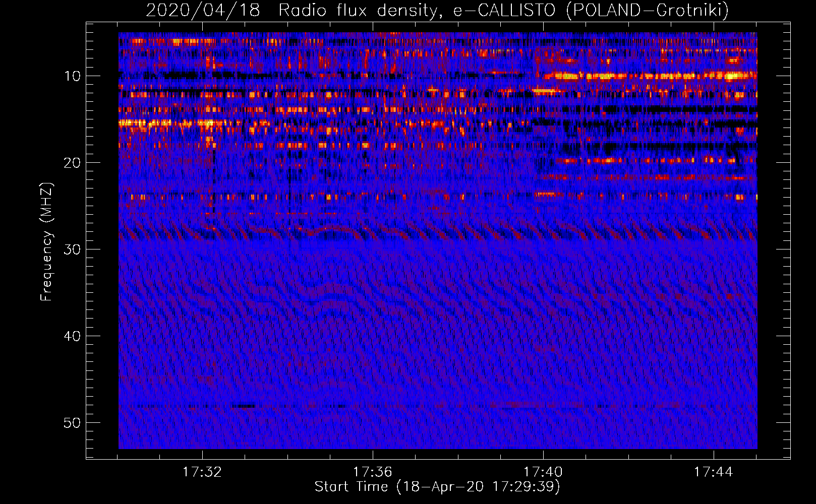816x504 pixels.
Task: Click the 17:44 time tick label
Action: tap(713, 472)
